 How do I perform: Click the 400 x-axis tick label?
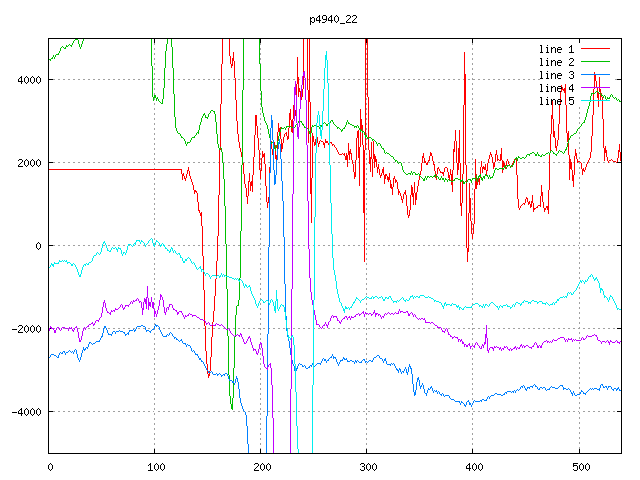[473, 466]
